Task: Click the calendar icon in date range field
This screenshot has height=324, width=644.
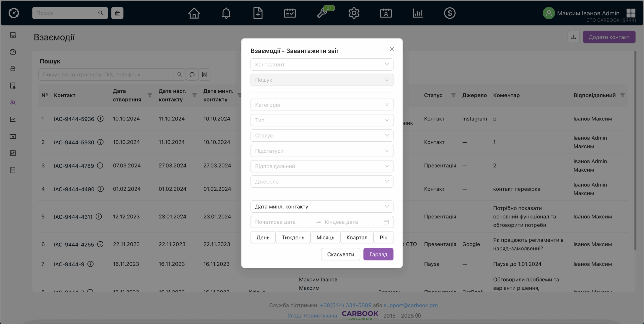Action: [386, 222]
